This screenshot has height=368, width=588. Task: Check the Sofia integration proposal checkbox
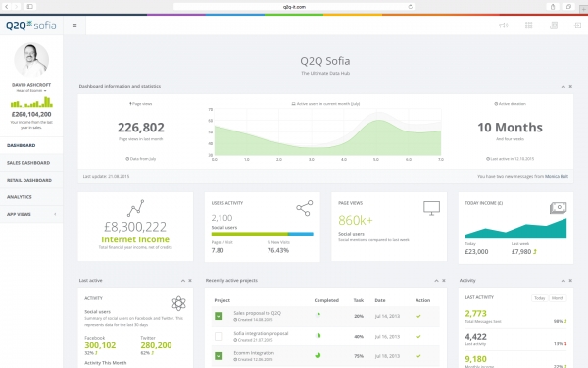point(219,336)
